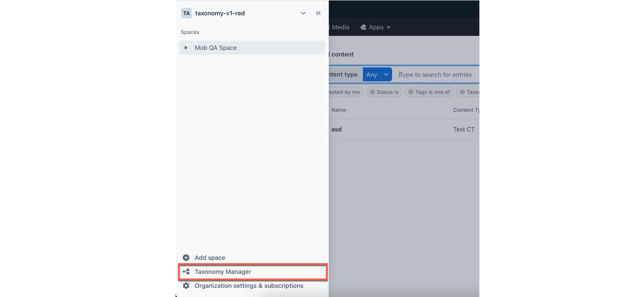Collapse sidebar with double chevron icon

318,13
